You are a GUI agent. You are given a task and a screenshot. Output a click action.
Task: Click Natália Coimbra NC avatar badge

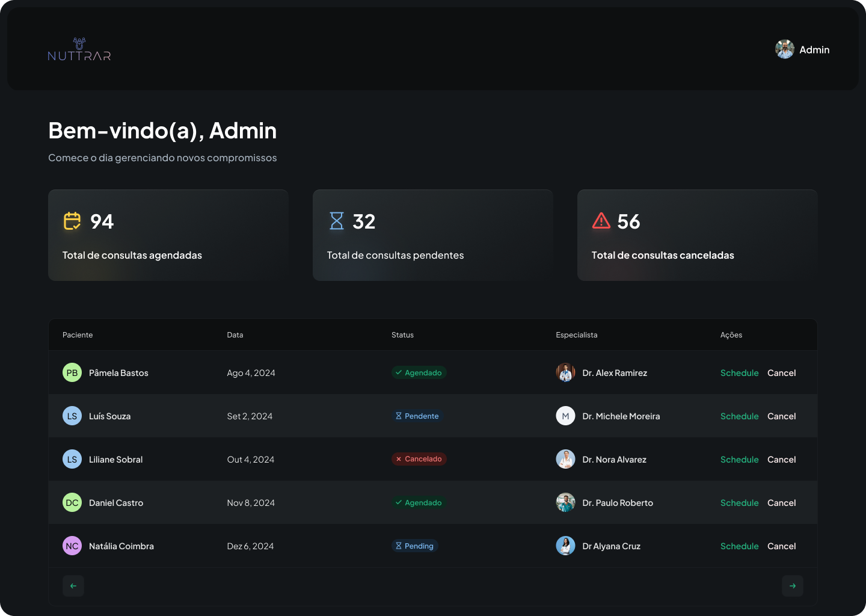[72, 546]
